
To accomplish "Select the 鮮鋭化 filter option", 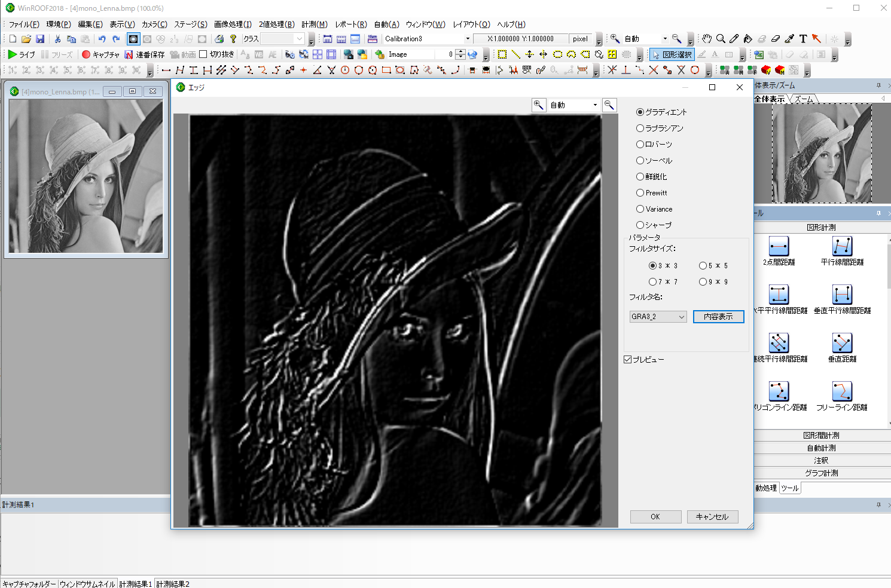I will [x=652, y=176].
